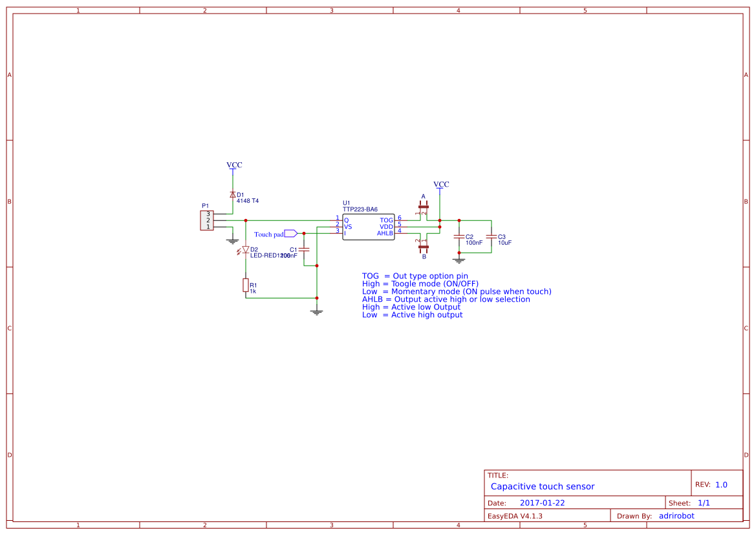Click the C3 10uF capacitor symbol

[491, 236]
